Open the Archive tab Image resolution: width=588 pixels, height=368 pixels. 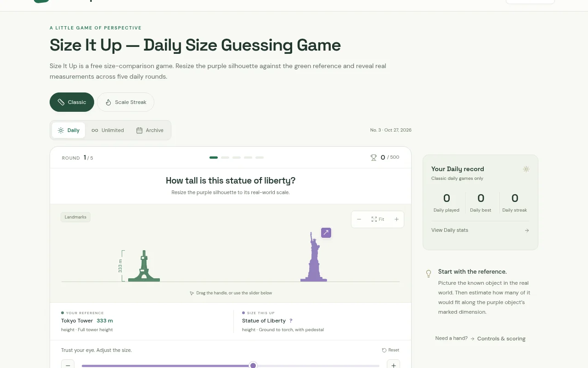pyautogui.click(x=150, y=130)
